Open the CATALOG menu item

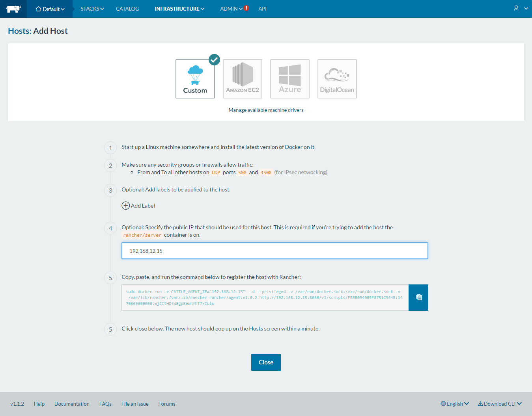click(x=127, y=9)
